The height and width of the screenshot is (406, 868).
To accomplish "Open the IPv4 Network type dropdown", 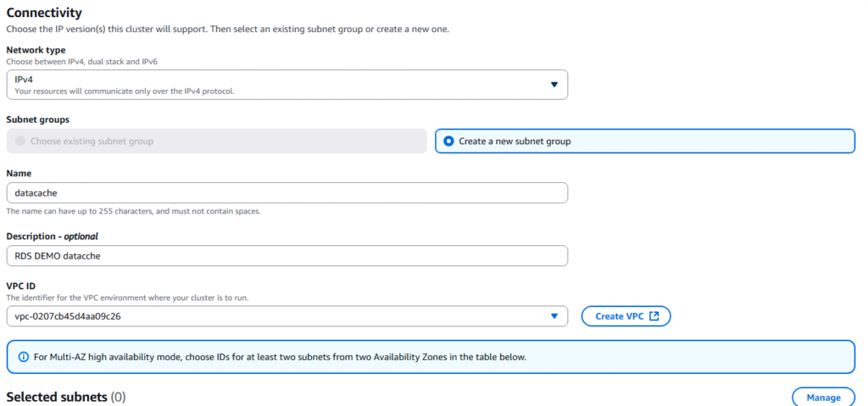I will pyautogui.click(x=287, y=85).
